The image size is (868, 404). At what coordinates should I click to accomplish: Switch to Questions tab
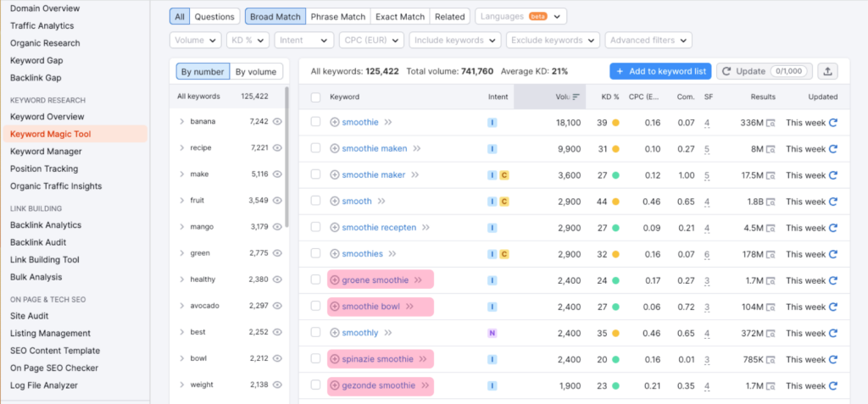click(x=214, y=17)
